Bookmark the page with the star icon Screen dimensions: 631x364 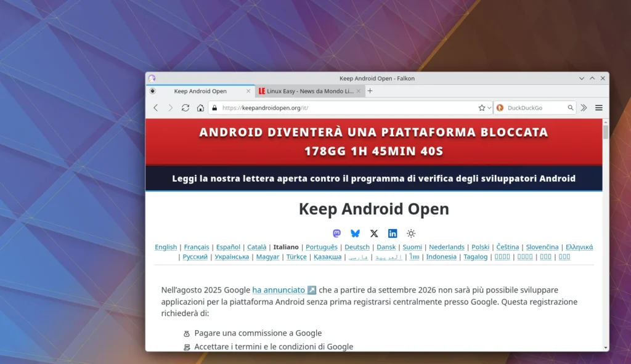point(481,107)
